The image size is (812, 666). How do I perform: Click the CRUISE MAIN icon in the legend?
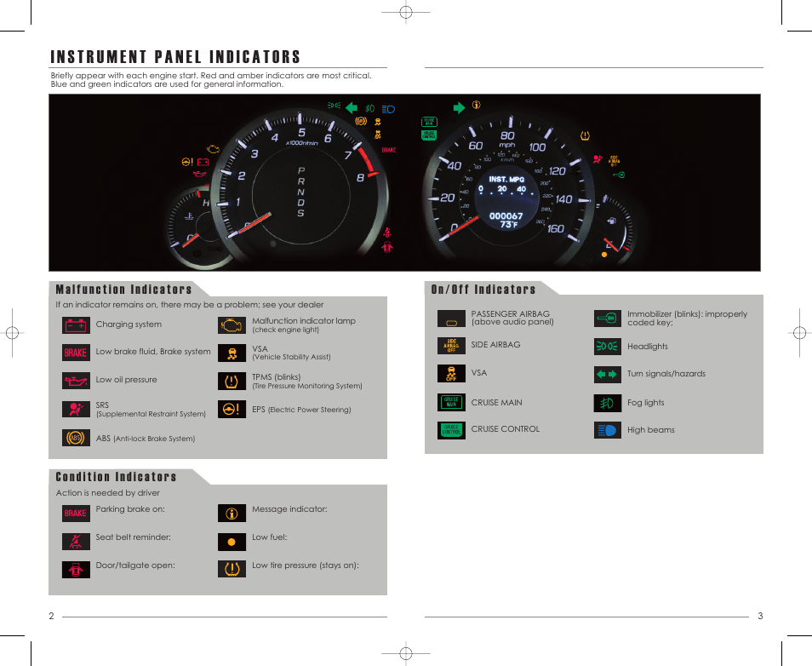point(451,402)
